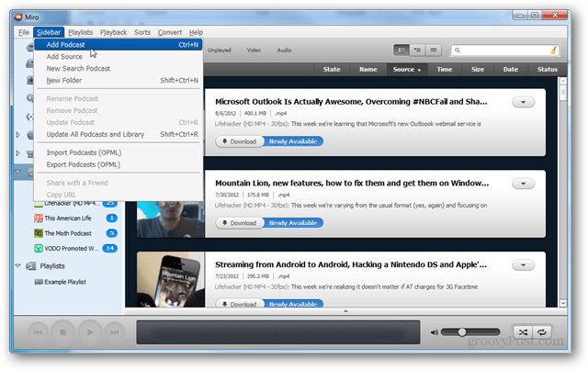Choose Add Podcast from the menu

tap(119, 45)
